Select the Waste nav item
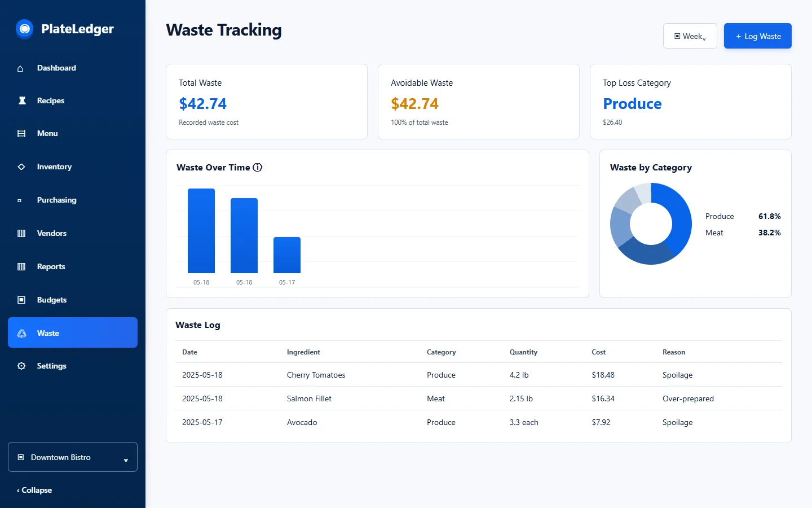Screen dimensions: 812x508 [73, 332]
